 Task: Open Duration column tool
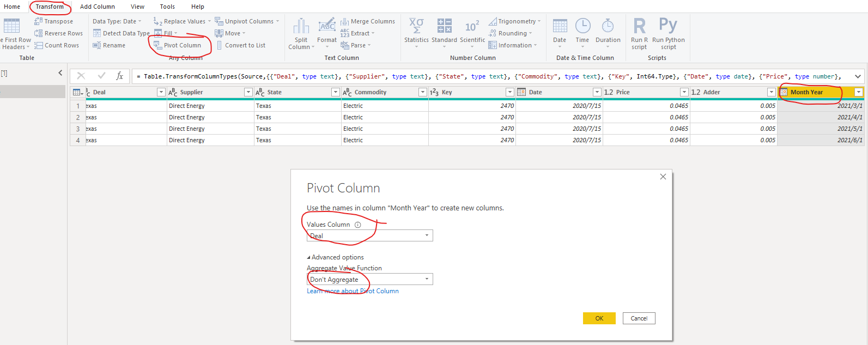point(608,33)
